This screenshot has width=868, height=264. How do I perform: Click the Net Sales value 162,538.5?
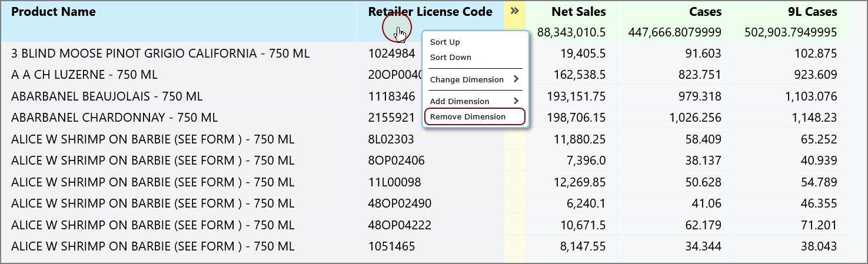tap(579, 75)
